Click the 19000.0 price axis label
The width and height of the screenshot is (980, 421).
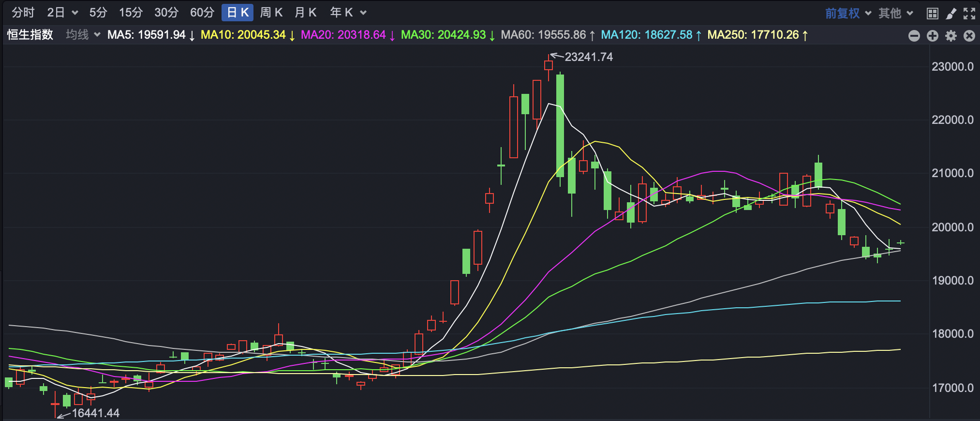coord(952,281)
